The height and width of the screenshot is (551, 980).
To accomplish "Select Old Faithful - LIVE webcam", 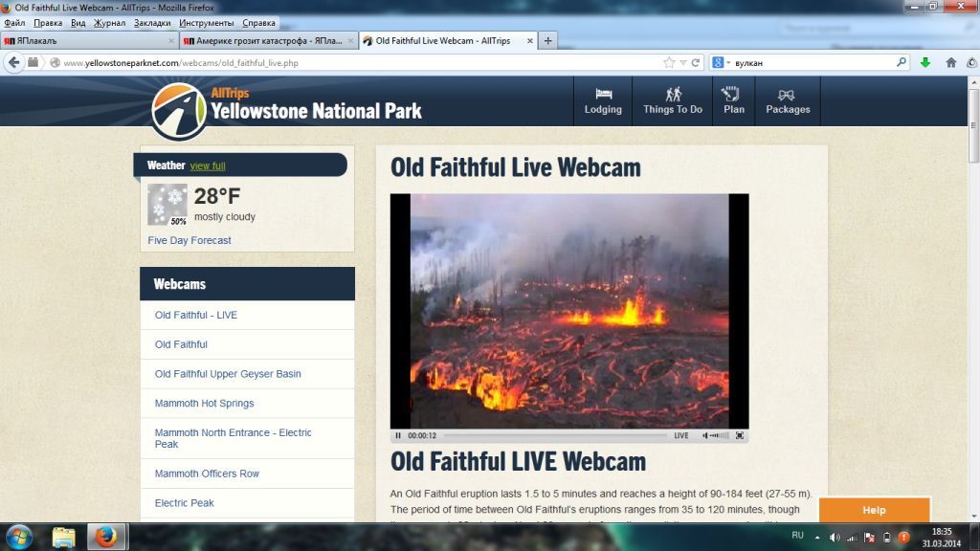I will pyautogui.click(x=196, y=315).
